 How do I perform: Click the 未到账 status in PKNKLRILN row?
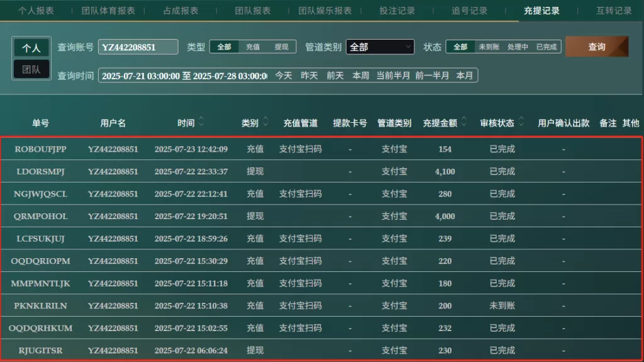pos(502,305)
